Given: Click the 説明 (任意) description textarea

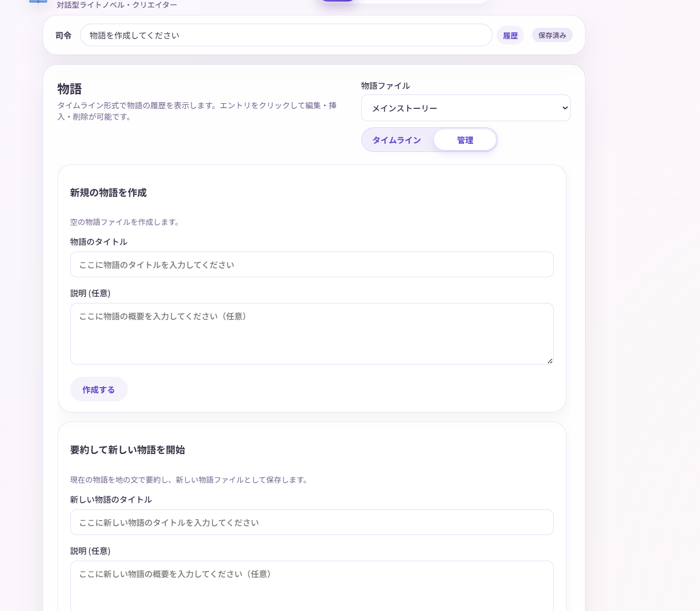Looking at the screenshot, I should click(312, 333).
